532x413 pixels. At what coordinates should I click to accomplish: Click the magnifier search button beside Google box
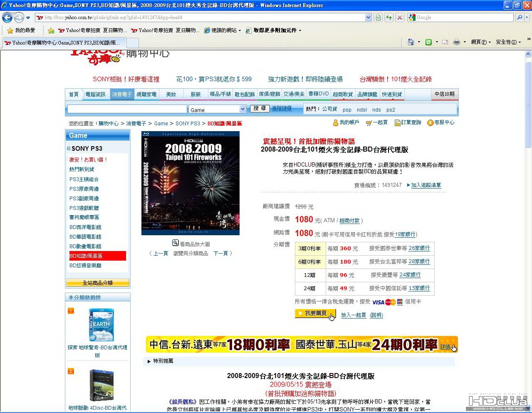[519, 17]
